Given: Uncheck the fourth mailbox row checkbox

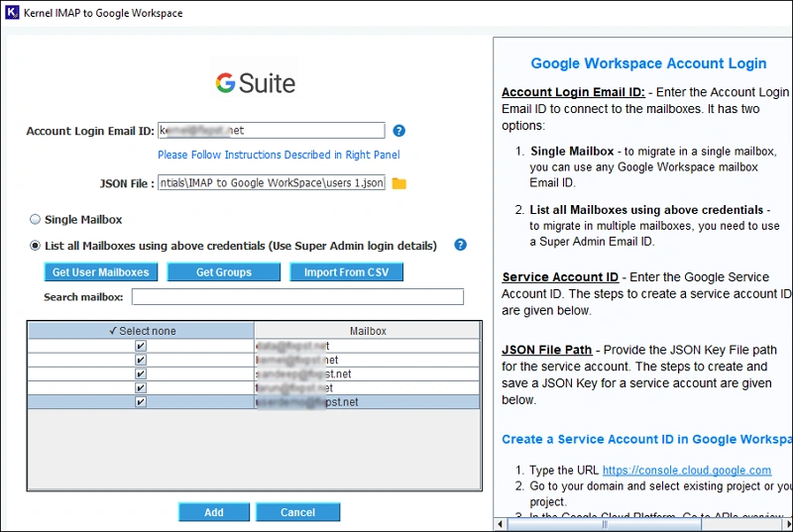Looking at the screenshot, I should [141, 388].
